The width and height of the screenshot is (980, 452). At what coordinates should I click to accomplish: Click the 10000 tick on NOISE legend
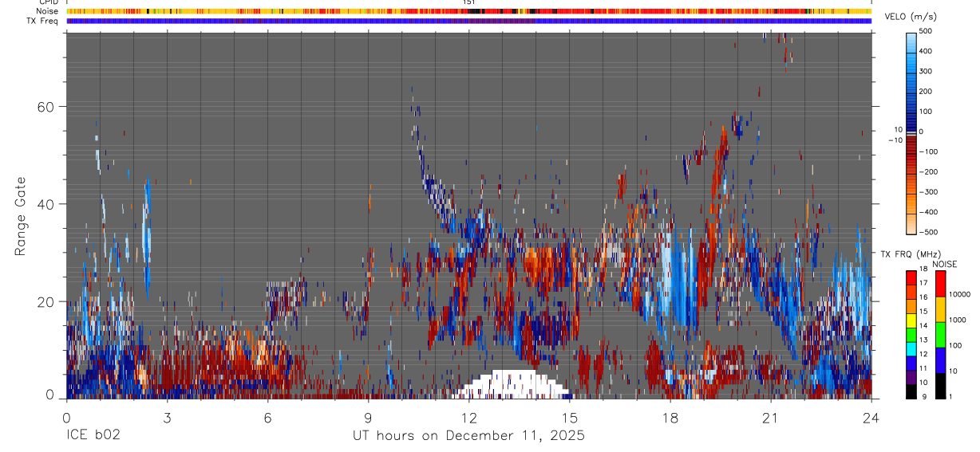959,294
